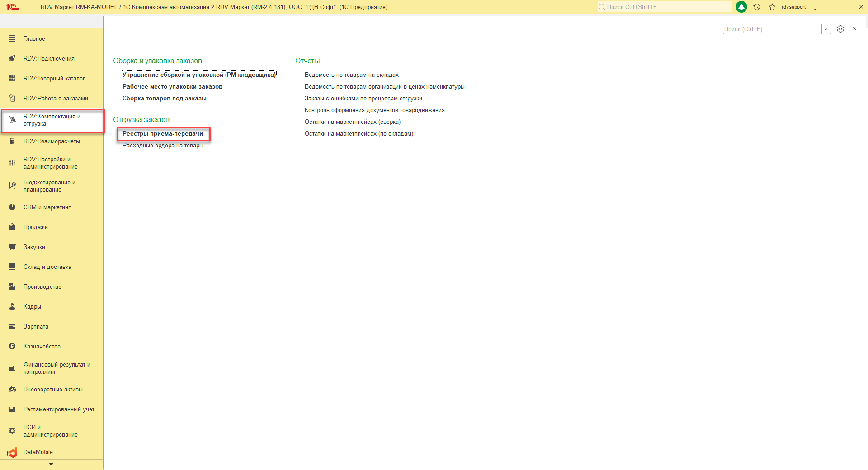Open Остатки на маркетплейсах (сверка) report
Viewport: 868px width, 470px height.
353,122
